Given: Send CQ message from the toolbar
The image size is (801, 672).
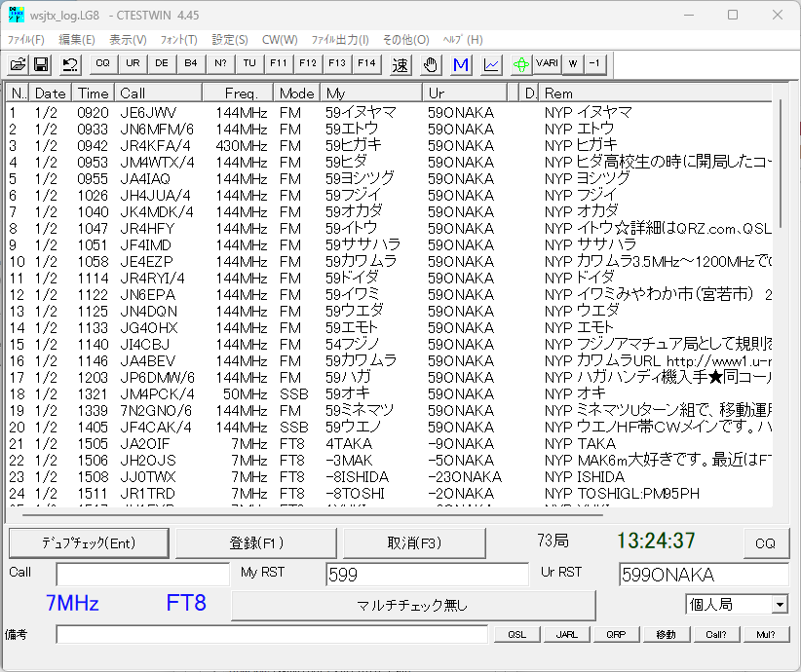Looking at the screenshot, I should point(102,64).
